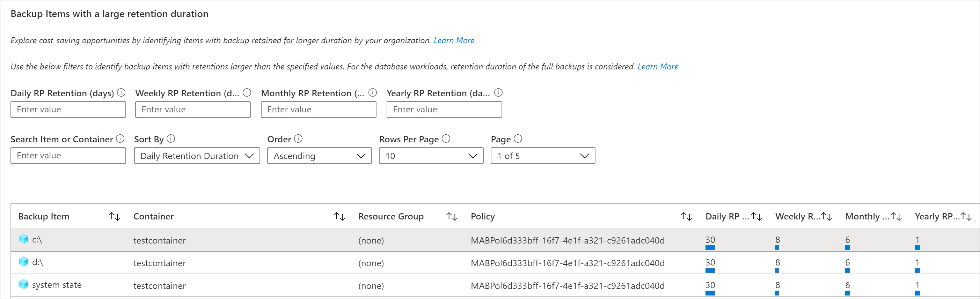This screenshot has width=980, height=299.
Task: Click info icon beside Daily RP Retention
Action: click(121, 93)
